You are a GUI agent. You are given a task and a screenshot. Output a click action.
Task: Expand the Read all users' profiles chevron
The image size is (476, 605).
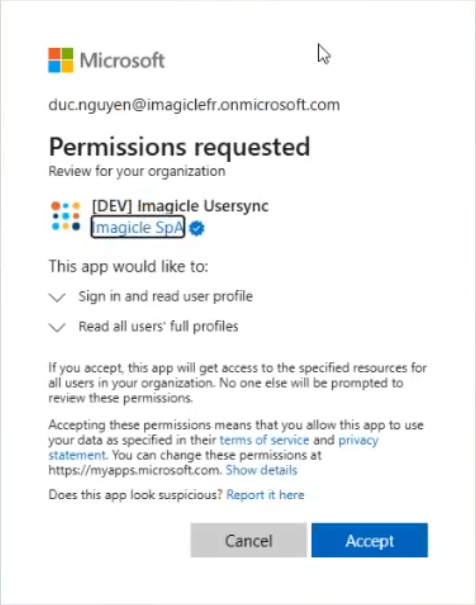coord(57,327)
